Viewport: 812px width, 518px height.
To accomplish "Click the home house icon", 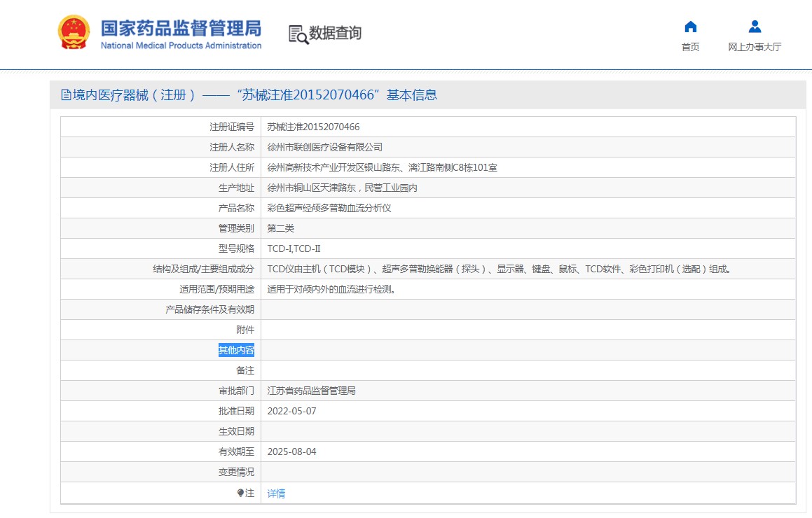I will pos(690,27).
